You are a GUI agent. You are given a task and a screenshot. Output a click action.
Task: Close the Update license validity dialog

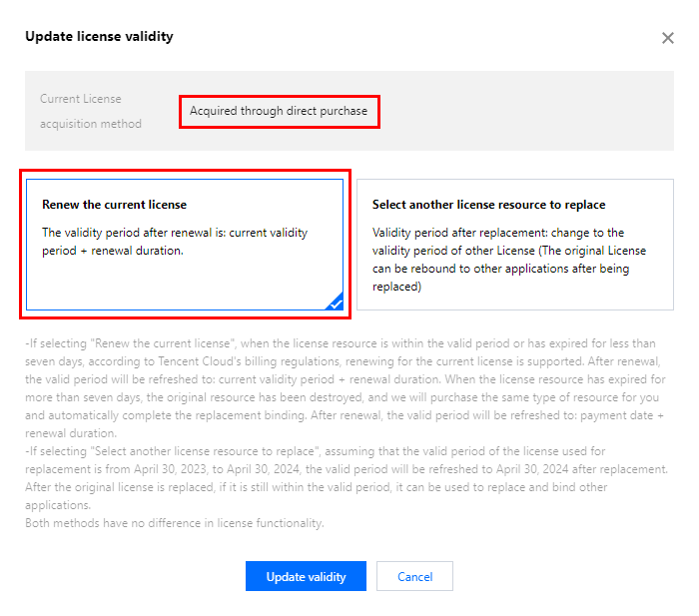click(668, 38)
